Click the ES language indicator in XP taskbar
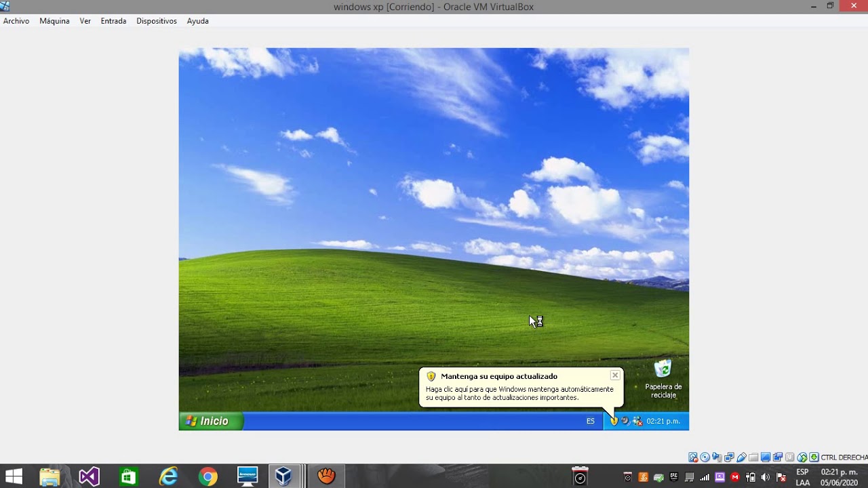 click(x=591, y=421)
